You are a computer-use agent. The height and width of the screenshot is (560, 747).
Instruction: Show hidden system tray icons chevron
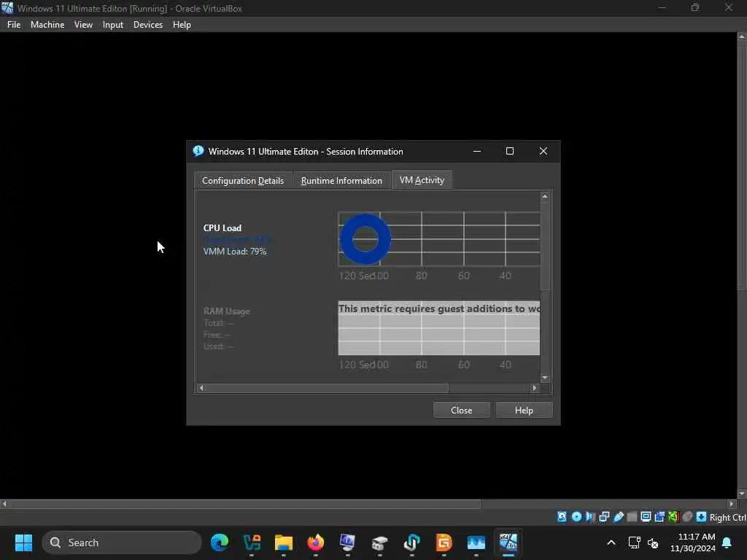click(611, 542)
